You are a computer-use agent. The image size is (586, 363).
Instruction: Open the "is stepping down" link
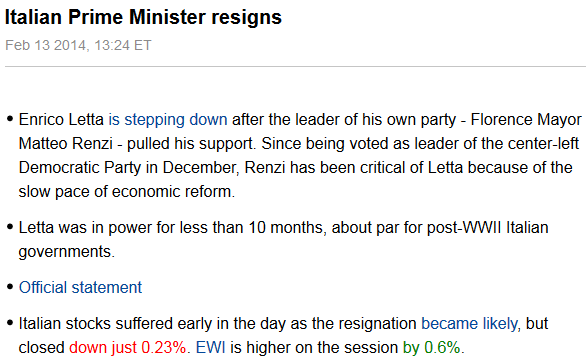[168, 120]
